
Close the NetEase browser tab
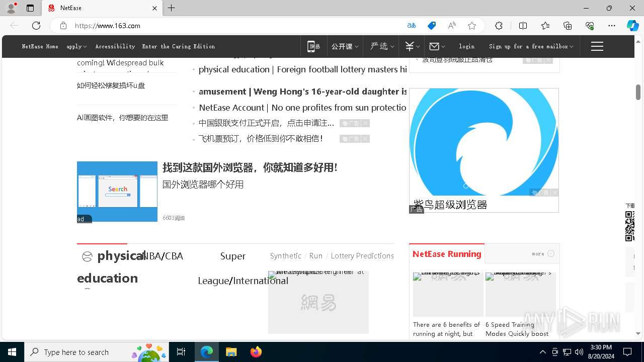(x=154, y=8)
